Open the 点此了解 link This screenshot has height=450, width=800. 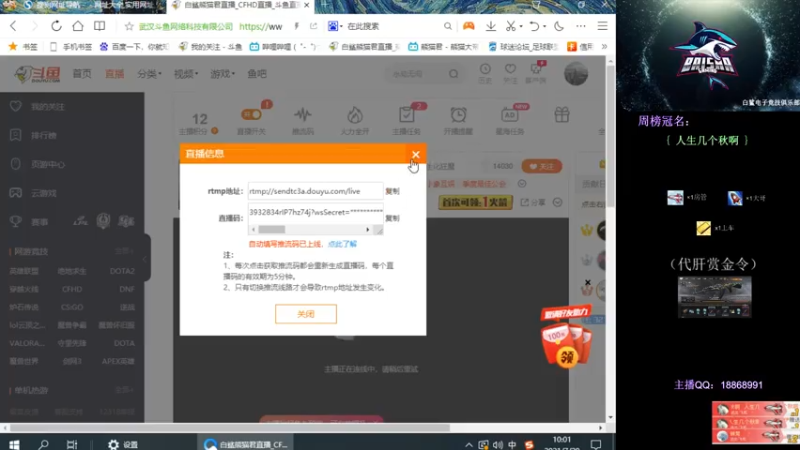tap(342, 244)
